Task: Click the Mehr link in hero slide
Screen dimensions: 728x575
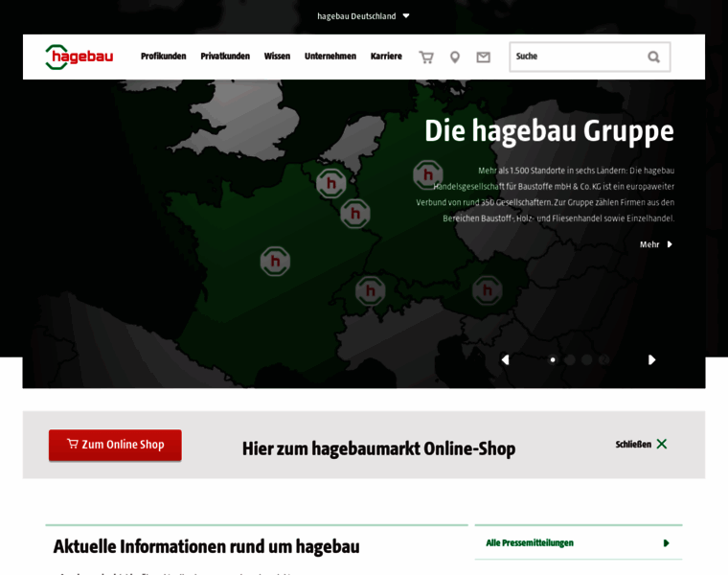Action: pyautogui.click(x=655, y=244)
